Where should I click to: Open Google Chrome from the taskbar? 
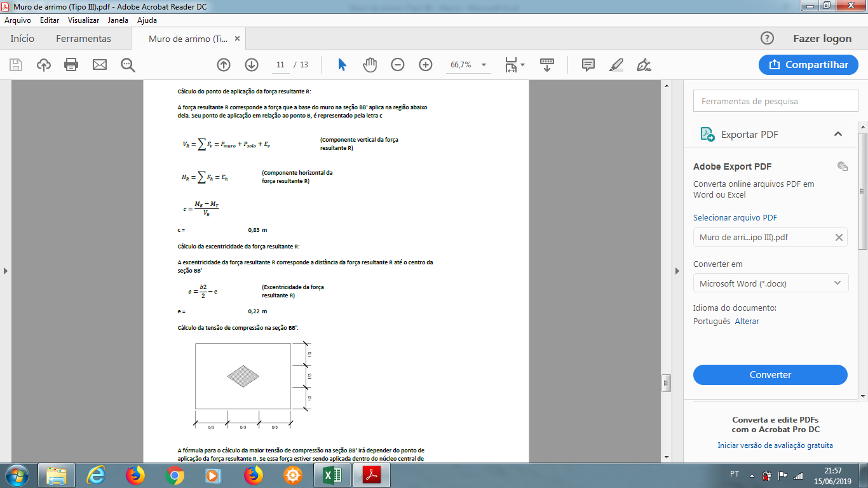point(175,475)
